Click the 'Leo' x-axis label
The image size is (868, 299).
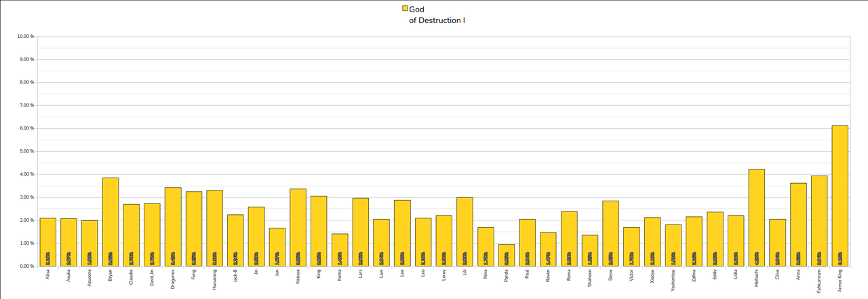point(423,273)
